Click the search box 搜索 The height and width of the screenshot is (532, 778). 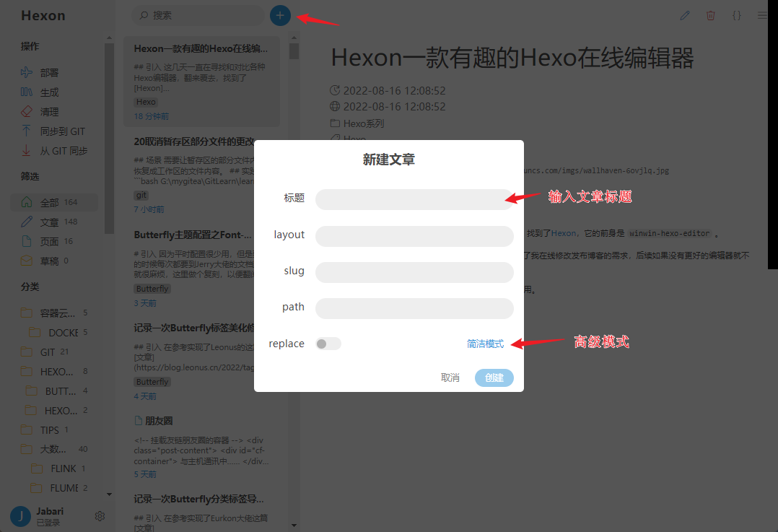pos(198,15)
